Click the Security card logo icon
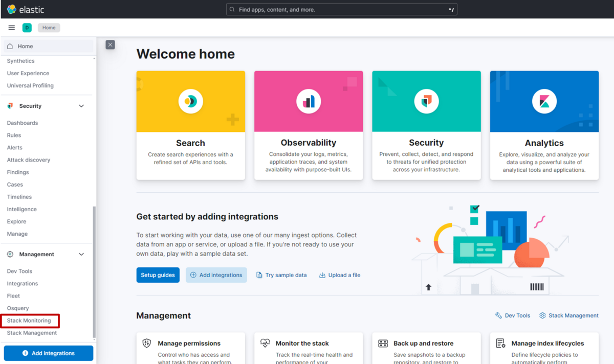The width and height of the screenshot is (614, 364). click(x=426, y=101)
